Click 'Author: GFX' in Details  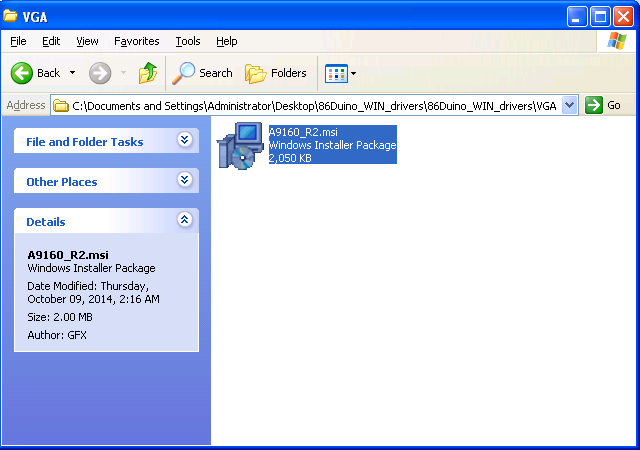click(57, 335)
